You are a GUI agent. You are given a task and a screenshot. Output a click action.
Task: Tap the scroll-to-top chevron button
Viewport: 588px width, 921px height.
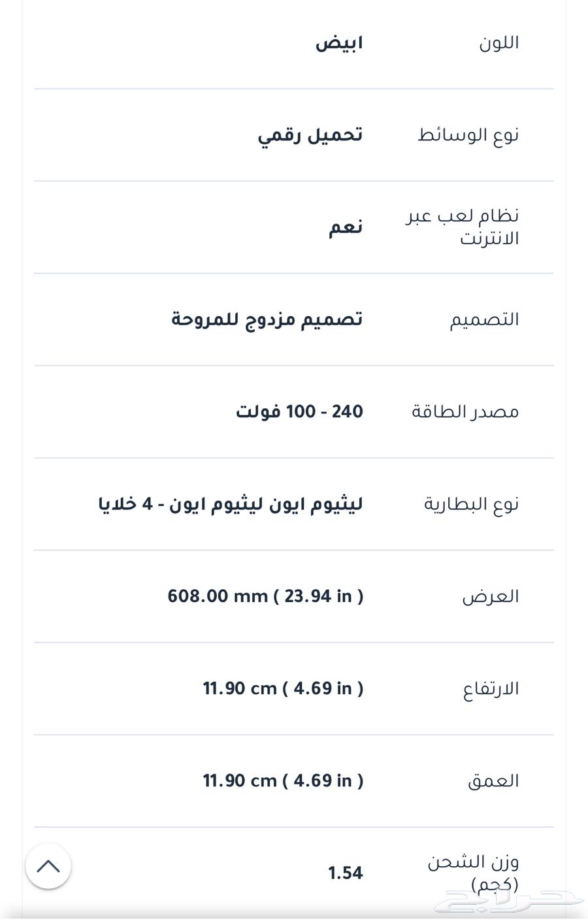(48, 866)
